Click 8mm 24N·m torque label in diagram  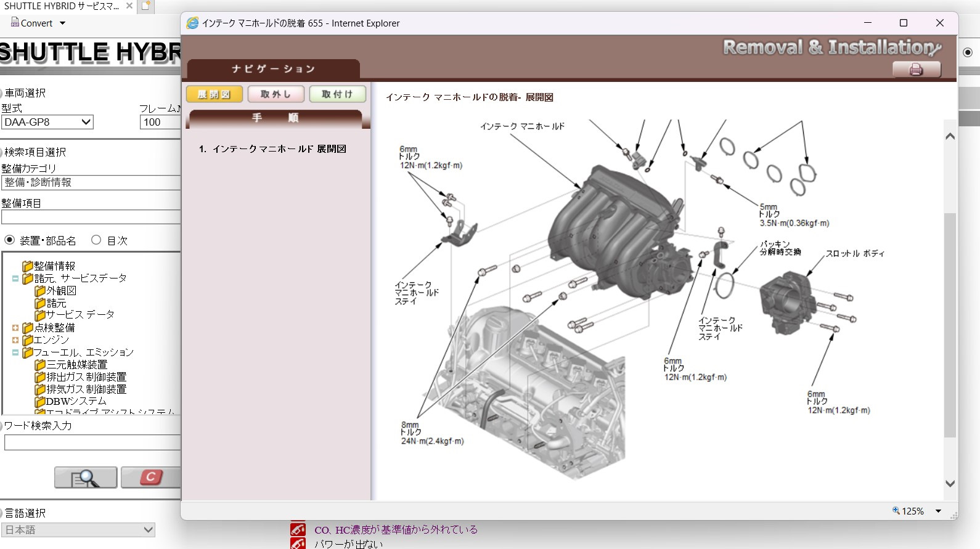tap(432, 433)
